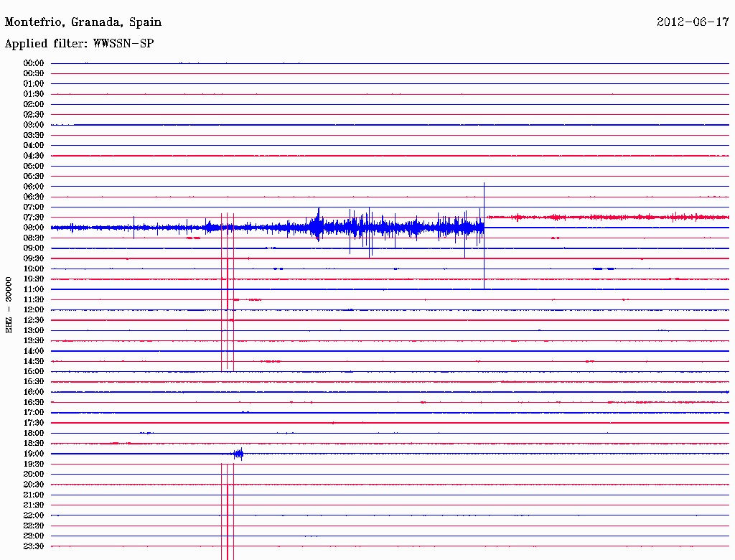Screen dimensions: 735x560
Task: Select the 02:00 time label
Action: tap(34, 105)
